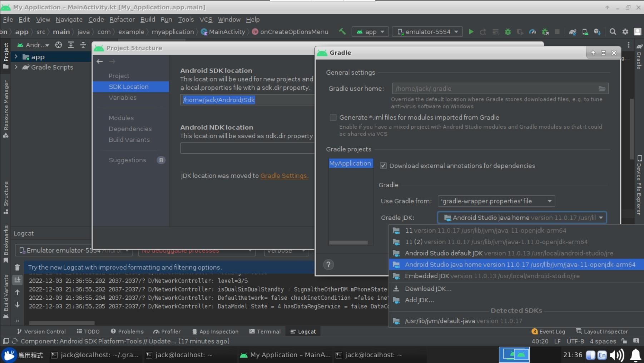Run the app using the green play button
Viewport: 644px width, 363px height.
tap(471, 31)
